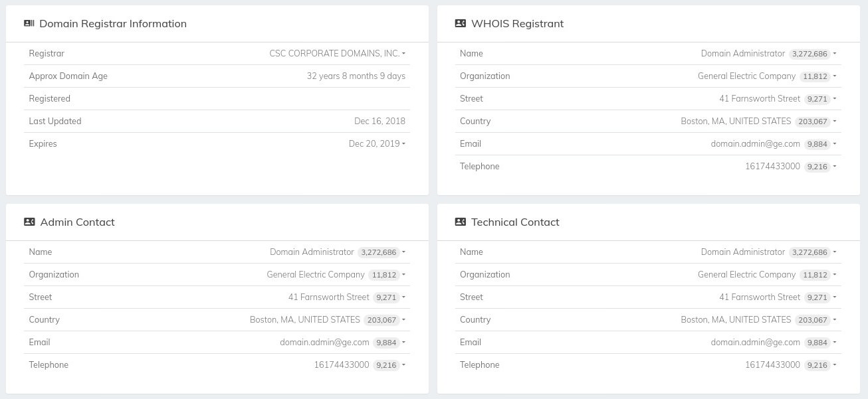Viewport: 868px width, 399px height.
Task: Click the Domain Registrar Information header icon
Action: 29,23
